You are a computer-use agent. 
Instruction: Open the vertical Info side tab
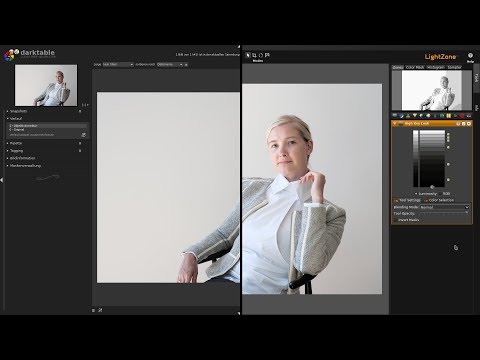(476, 108)
